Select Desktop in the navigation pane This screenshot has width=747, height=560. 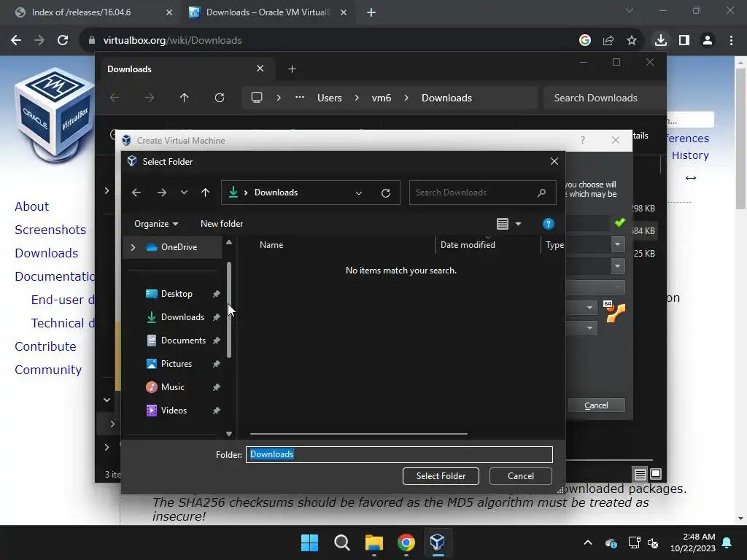pos(177,294)
